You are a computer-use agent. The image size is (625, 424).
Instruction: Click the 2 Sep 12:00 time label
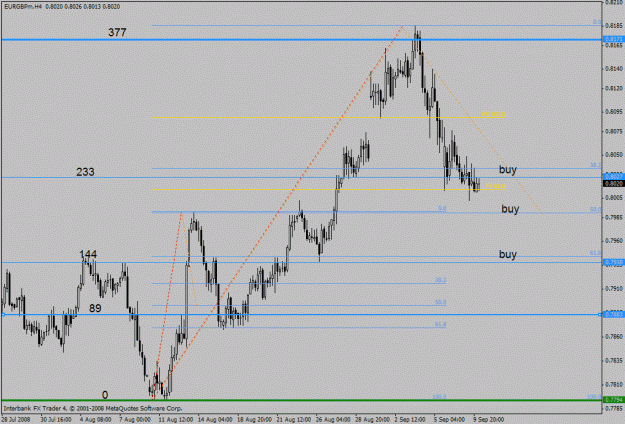[x=410, y=419]
